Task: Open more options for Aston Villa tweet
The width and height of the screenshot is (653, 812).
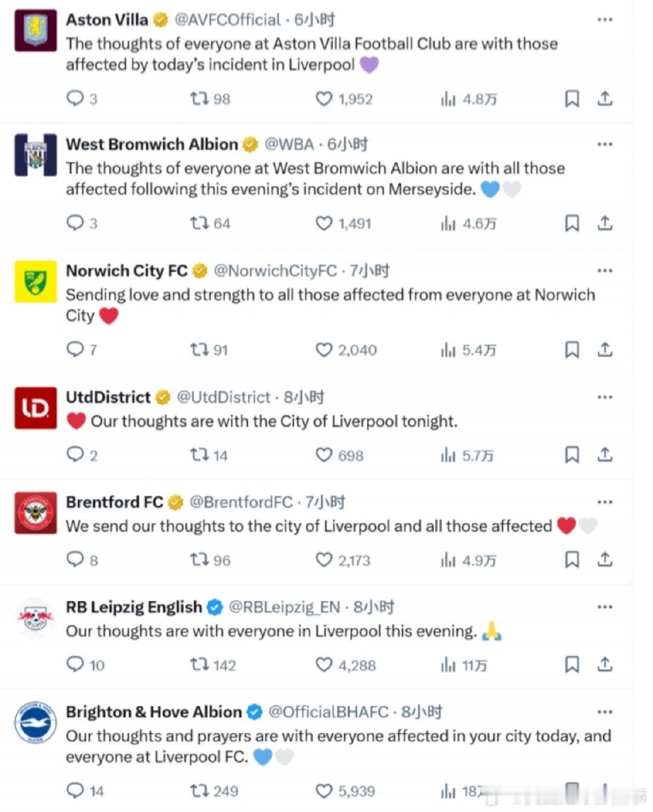Action: click(605, 20)
